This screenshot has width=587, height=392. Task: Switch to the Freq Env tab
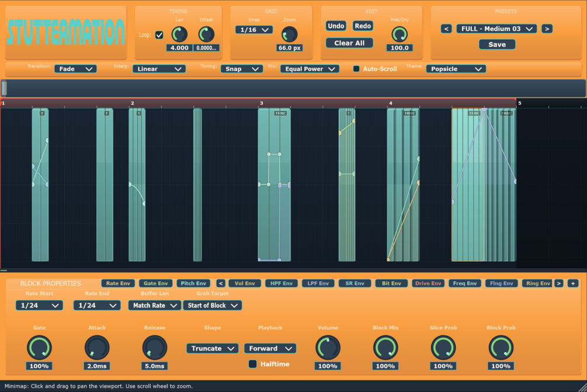(x=464, y=283)
